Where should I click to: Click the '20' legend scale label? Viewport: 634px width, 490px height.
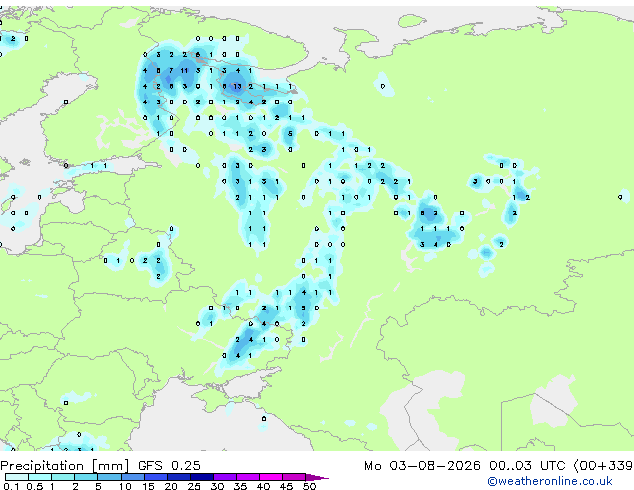click(171, 486)
